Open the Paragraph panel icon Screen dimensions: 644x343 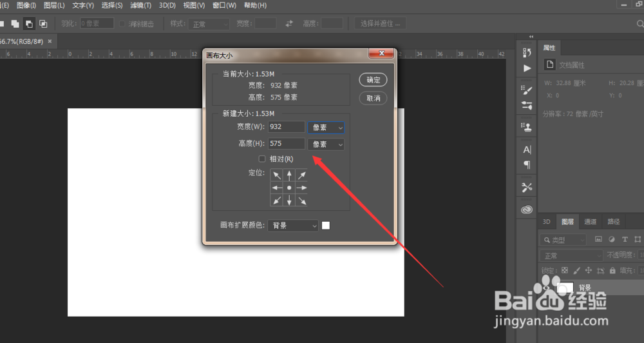coord(527,165)
